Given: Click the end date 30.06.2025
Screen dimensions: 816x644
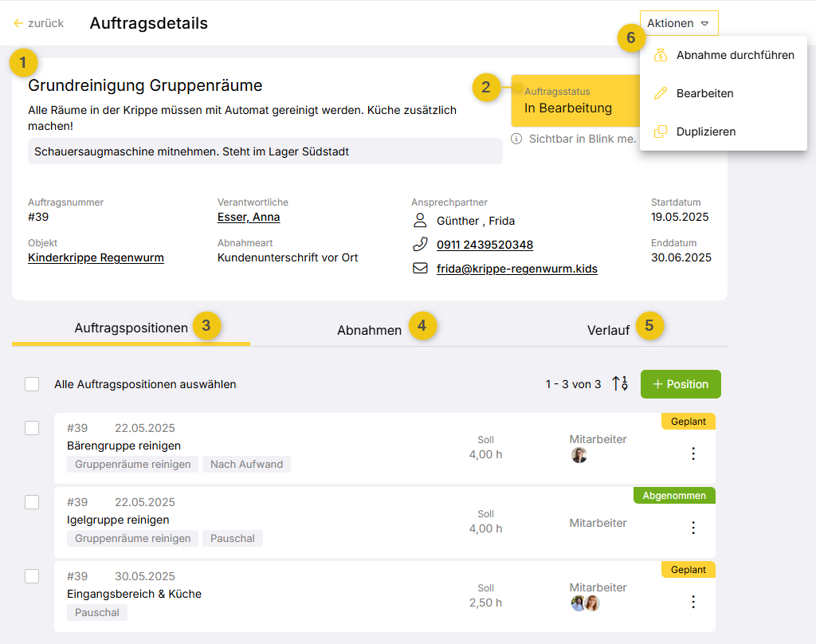Looking at the screenshot, I should [x=681, y=257].
